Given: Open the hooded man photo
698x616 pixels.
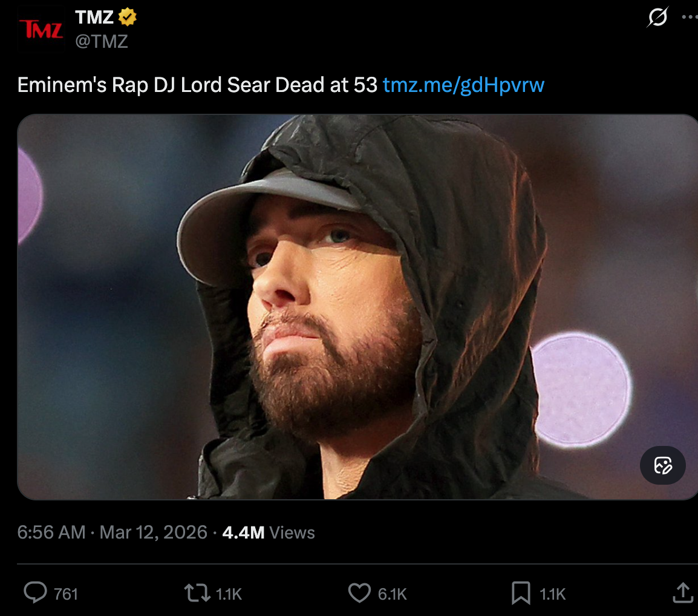Looking at the screenshot, I should 357,307.
